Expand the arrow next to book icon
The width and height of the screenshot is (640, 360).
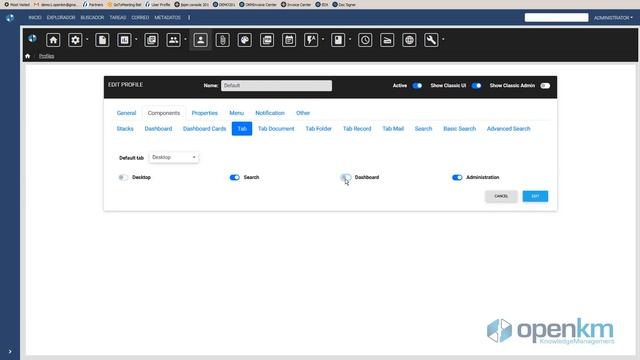pos(350,40)
